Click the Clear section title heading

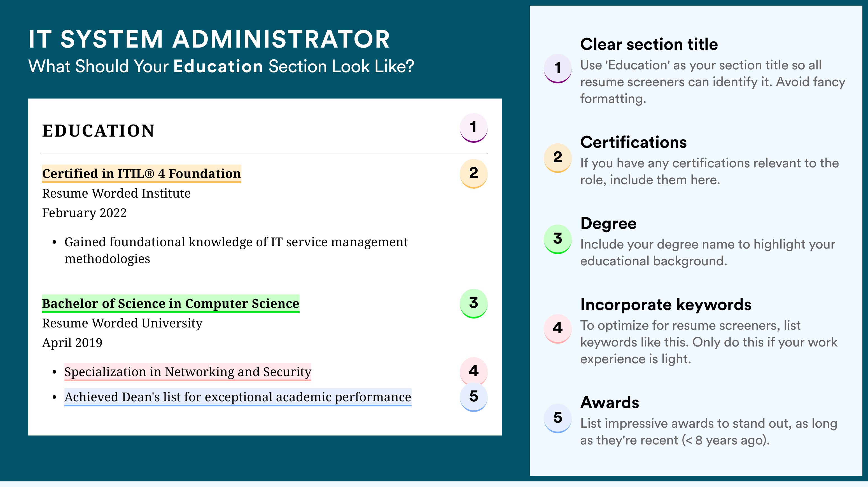pyautogui.click(x=649, y=45)
